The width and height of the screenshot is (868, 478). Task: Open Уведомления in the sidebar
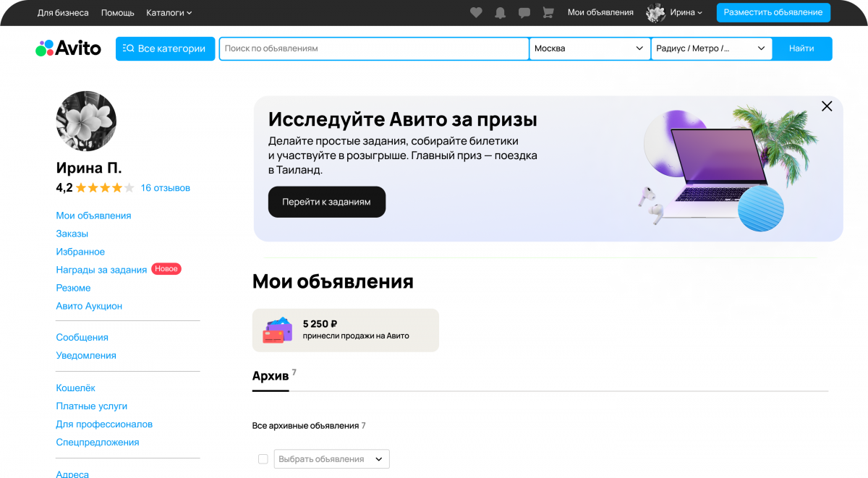coord(86,355)
